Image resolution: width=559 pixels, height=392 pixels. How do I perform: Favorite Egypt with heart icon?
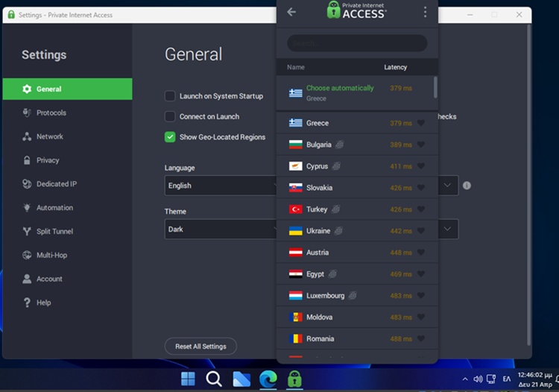tap(421, 274)
